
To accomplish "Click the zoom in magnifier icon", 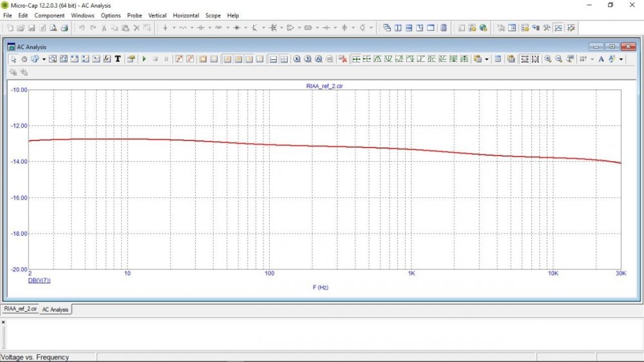I will (x=547, y=59).
